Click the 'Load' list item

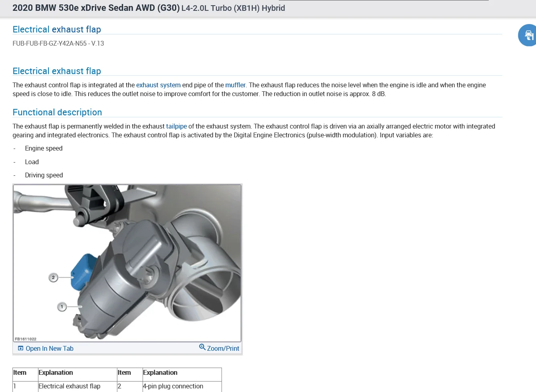point(32,162)
